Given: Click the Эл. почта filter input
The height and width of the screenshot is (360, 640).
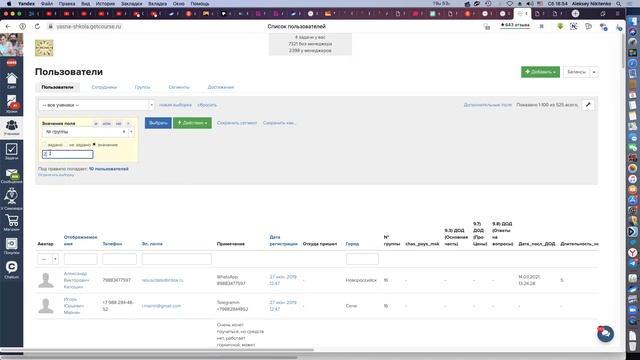Looking at the screenshot, I should click(x=177, y=259).
